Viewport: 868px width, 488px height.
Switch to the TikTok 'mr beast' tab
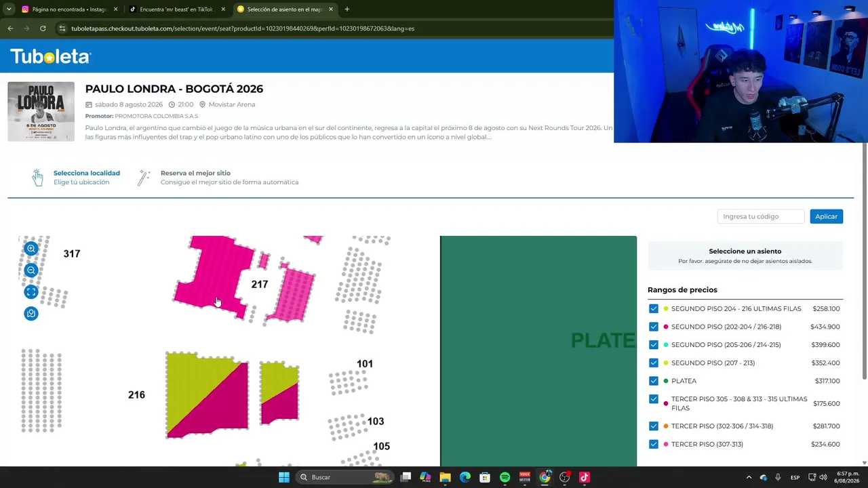(176, 9)
